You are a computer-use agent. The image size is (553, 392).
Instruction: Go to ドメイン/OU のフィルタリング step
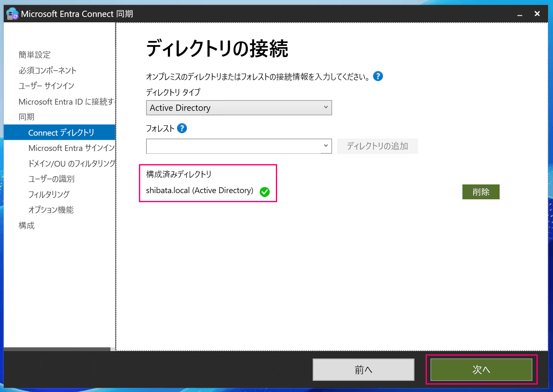point(72,163)
